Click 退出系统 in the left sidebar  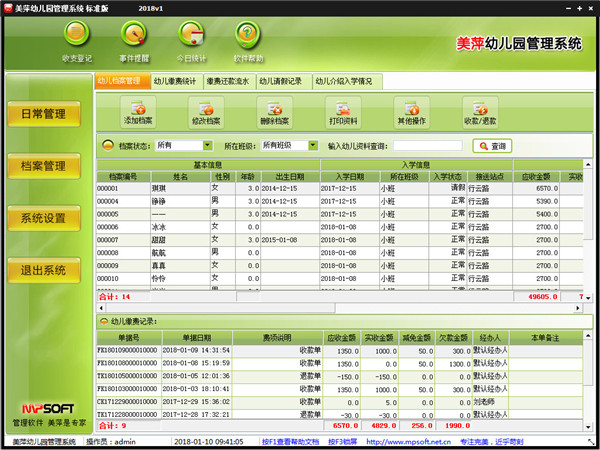tap(44, 270)
